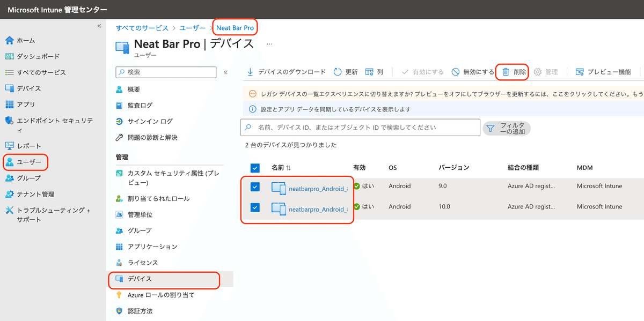Click the All services breadcrumb

(142, 27)
